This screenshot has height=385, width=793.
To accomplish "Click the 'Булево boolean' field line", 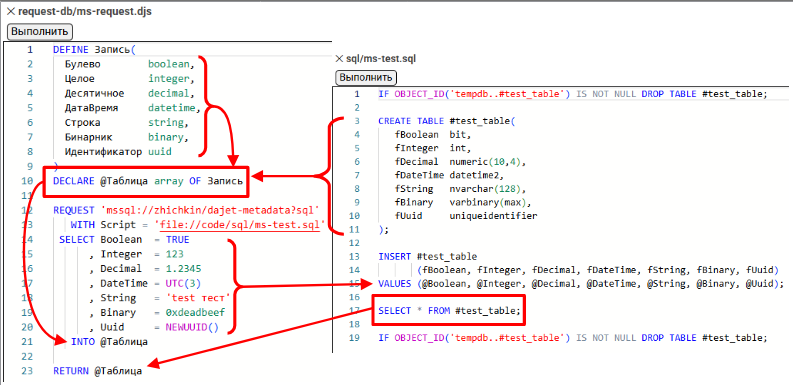I will tap(129, 64).
